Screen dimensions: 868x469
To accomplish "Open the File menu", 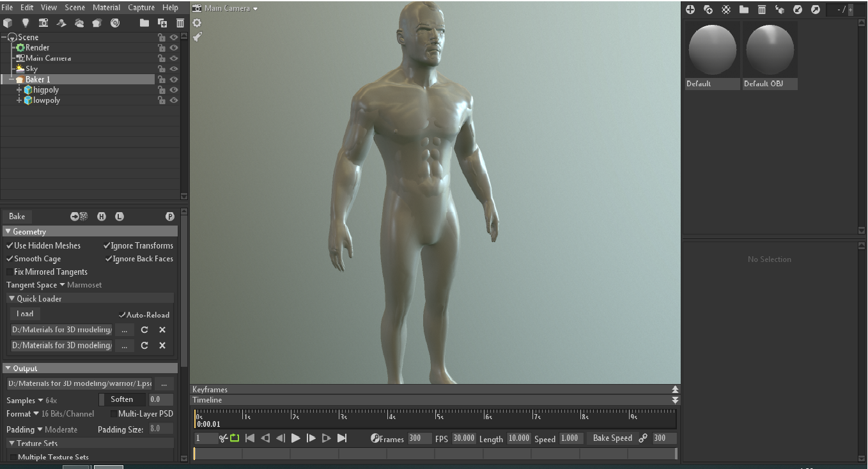I will [7, 8].
